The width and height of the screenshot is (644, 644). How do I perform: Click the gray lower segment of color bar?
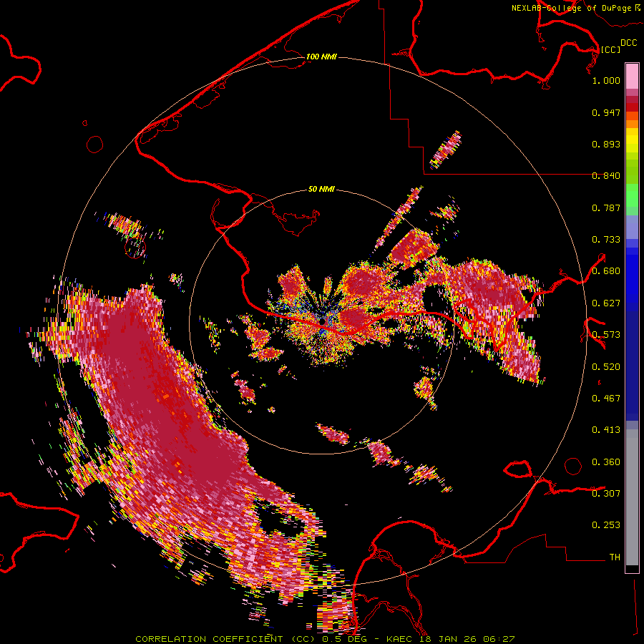(632, 497)
